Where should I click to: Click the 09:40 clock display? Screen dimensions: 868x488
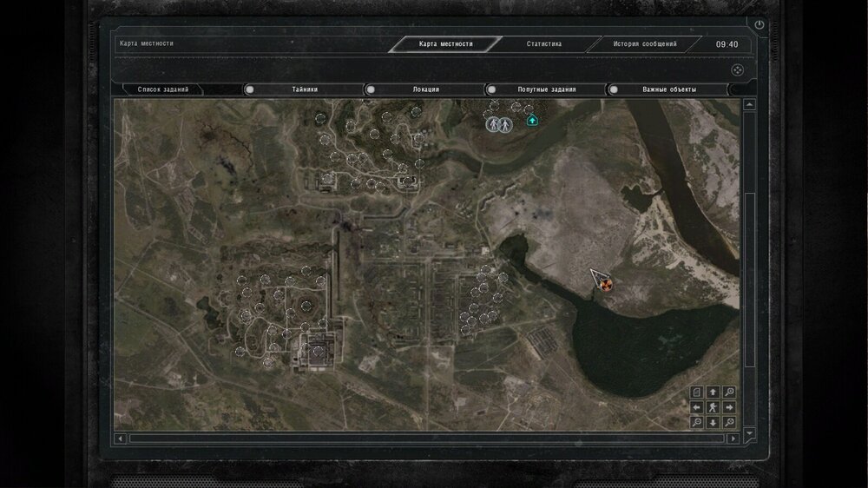(x=727, y=44)
